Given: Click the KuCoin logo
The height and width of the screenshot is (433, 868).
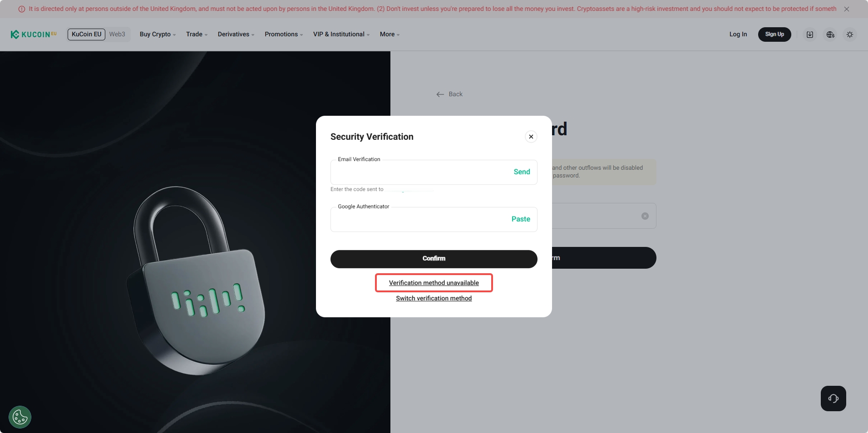Looking at the screenshot, I should [34, 34].
